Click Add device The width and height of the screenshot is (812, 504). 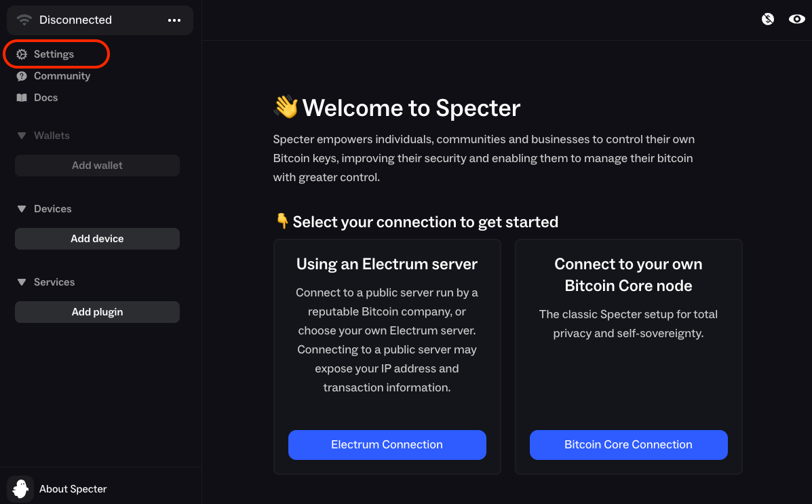click(97, 238)
